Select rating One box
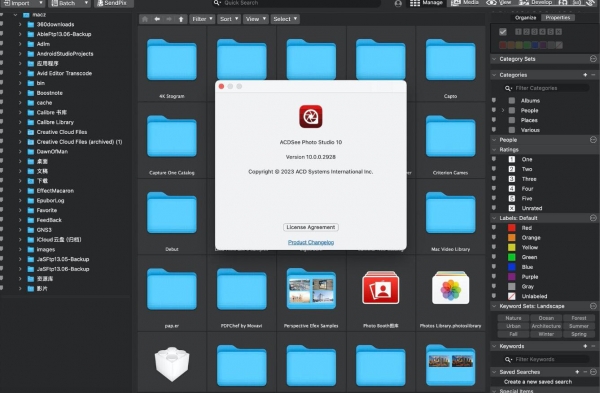The height and width of the screenshot is (393, 600). pos(512,159)
